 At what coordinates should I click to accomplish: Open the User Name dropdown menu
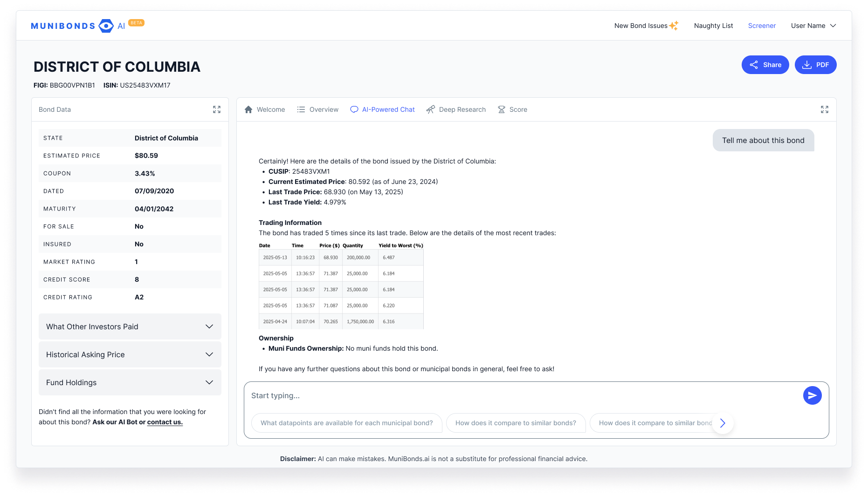(813, 26)
